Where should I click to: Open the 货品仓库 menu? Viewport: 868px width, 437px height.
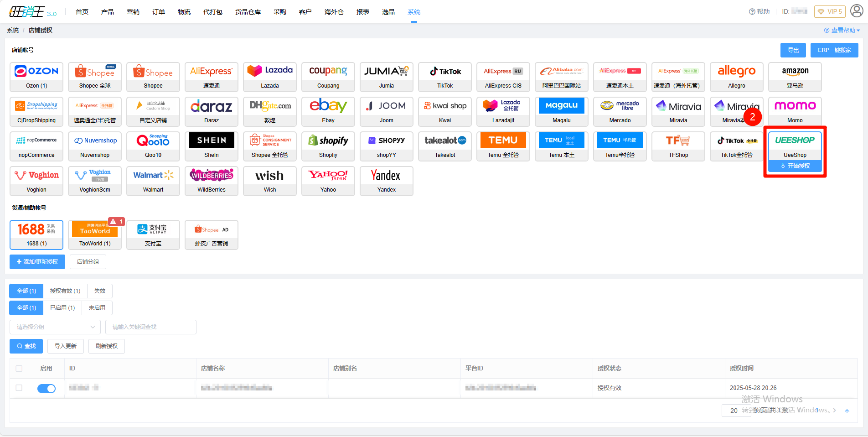pyautogui.click(x=248, y=12)
